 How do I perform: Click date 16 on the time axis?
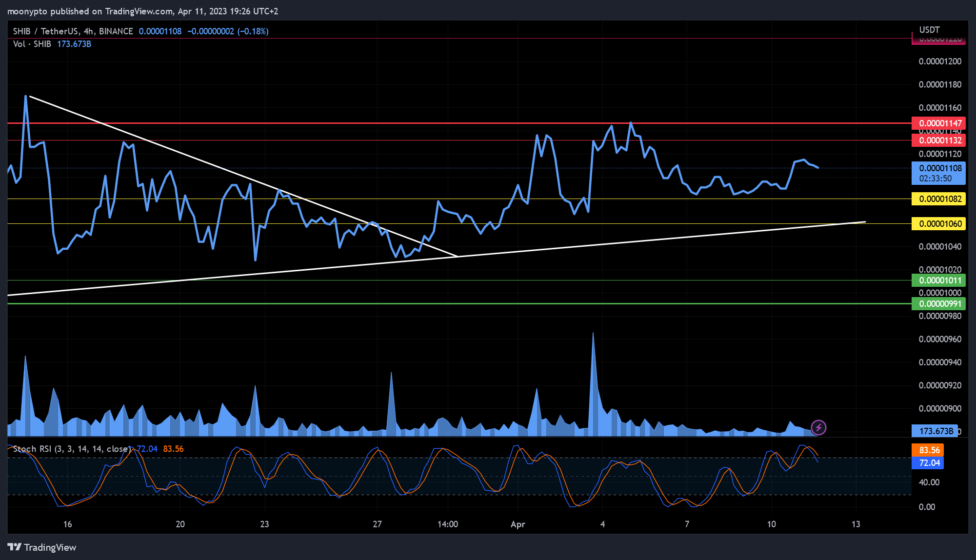coord(67,524)
